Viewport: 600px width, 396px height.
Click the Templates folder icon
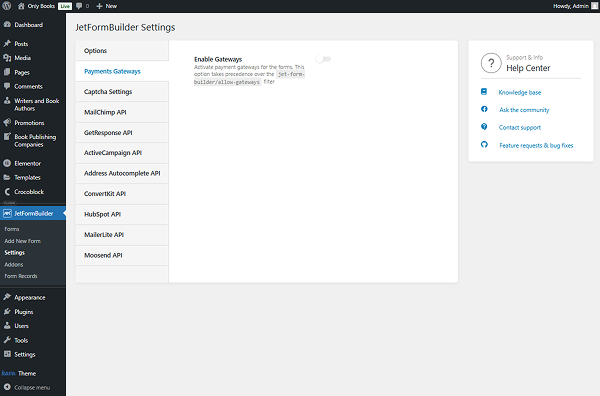tap(7, 177)
